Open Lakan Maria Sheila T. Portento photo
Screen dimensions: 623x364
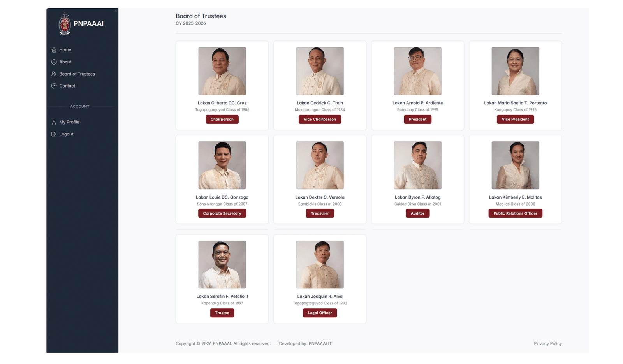(515, 71)
